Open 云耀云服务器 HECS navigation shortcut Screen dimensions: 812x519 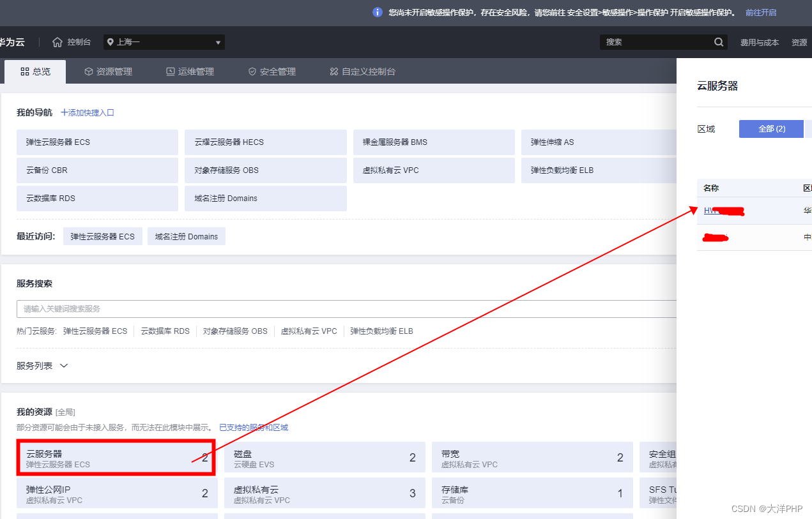tap(266, 142)
